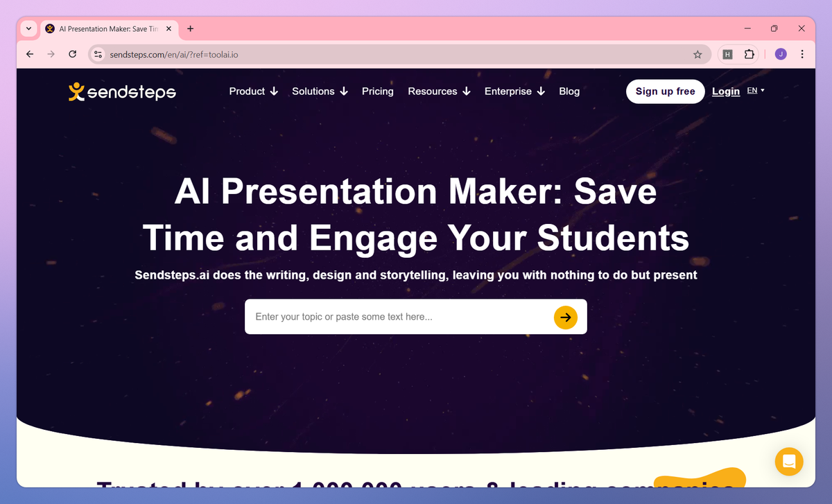Click the yellow arrow submit button
832x504 pixels.
point(566,317)
